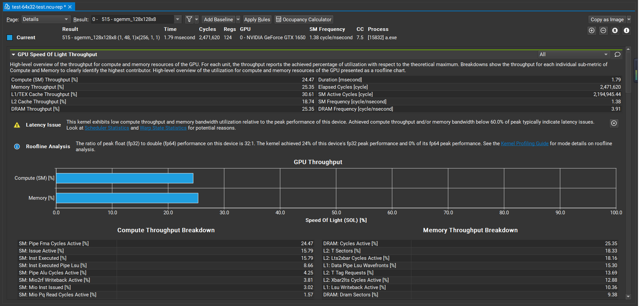Collapse all sections with the minus icon
This screenshot has width=644, height=306.
(603, 31)
